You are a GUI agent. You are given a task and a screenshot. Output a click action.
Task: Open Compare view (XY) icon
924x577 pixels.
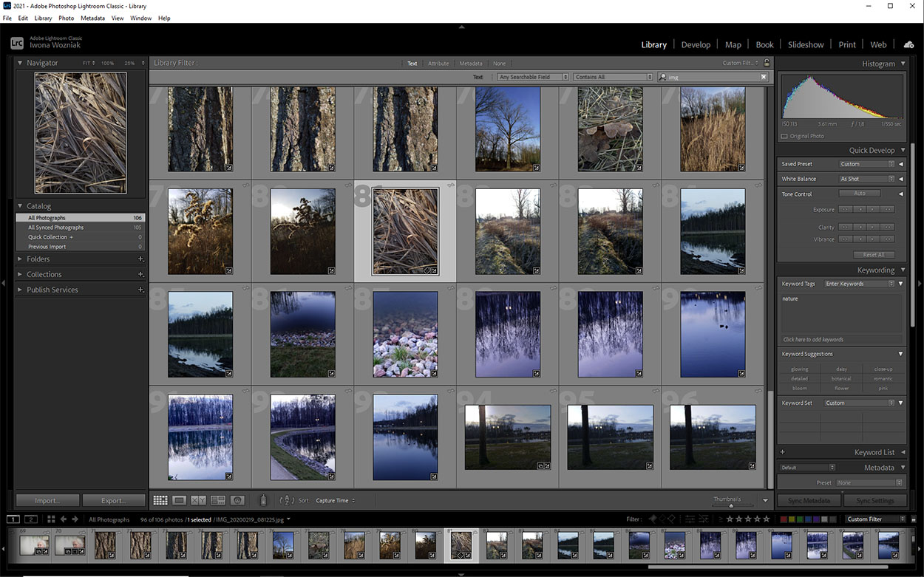click(198, 500)
